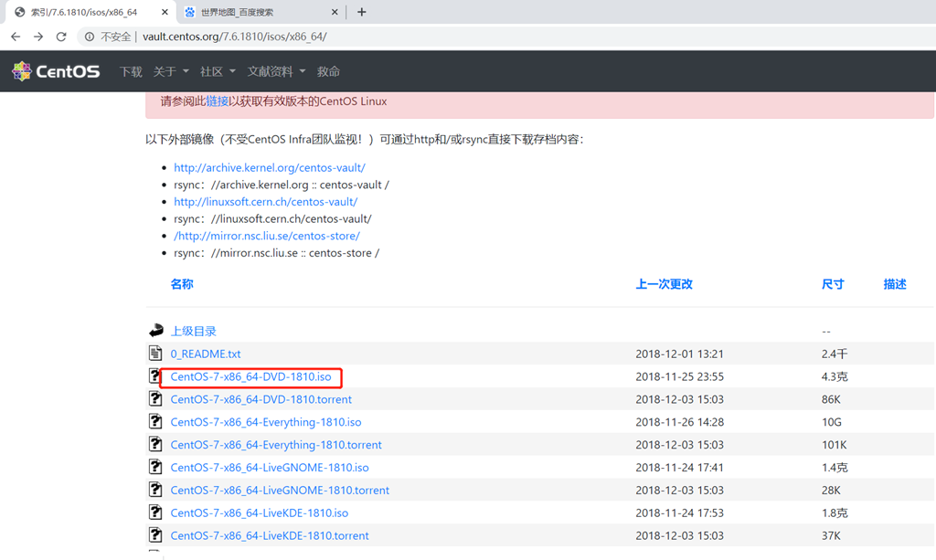Click file icon of LiveKDE-1810.torrent row
This screenshot has height=560, width=936.
click(155, 534)
